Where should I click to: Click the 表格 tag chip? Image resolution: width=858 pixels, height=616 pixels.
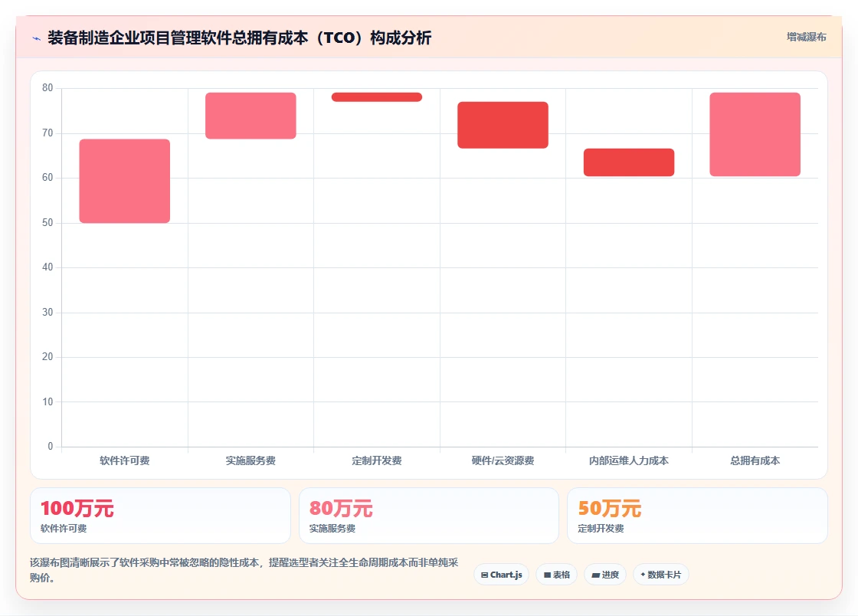pyautogui.click(x=556, y=575)
